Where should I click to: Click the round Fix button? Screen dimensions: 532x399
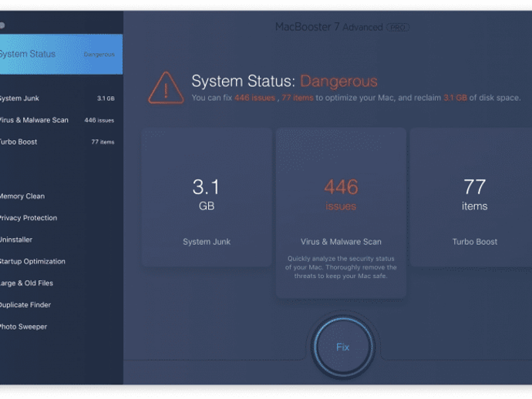tap(342, 347)
